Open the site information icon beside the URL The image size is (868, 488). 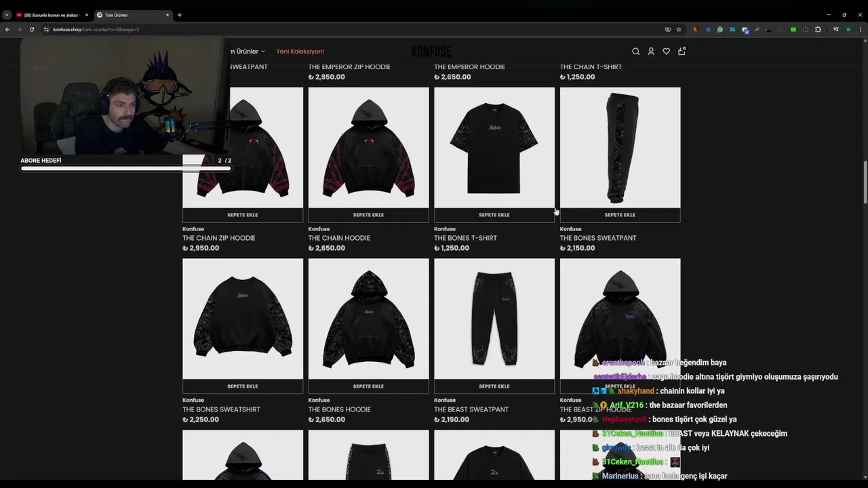(46, 29)
